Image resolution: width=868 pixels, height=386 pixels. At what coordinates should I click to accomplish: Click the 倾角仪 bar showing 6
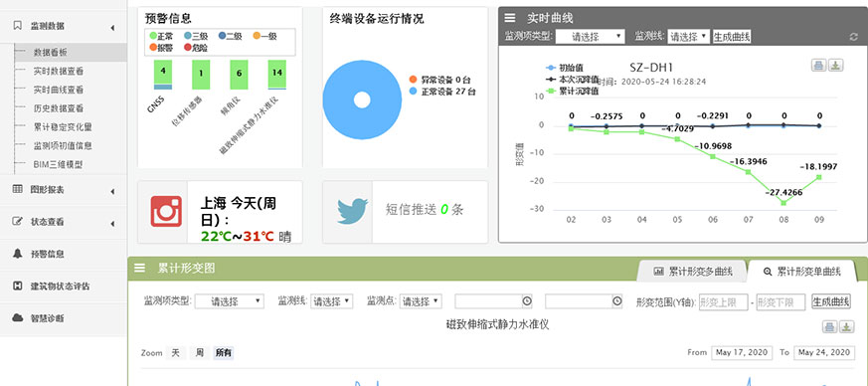pyautogui.click(x=240, y=75)
